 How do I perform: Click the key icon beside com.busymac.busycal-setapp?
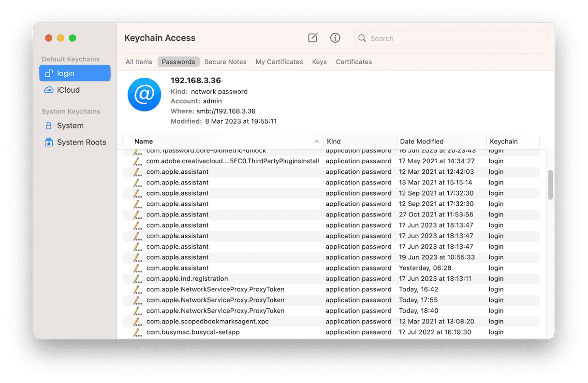(x=137, y=332)
